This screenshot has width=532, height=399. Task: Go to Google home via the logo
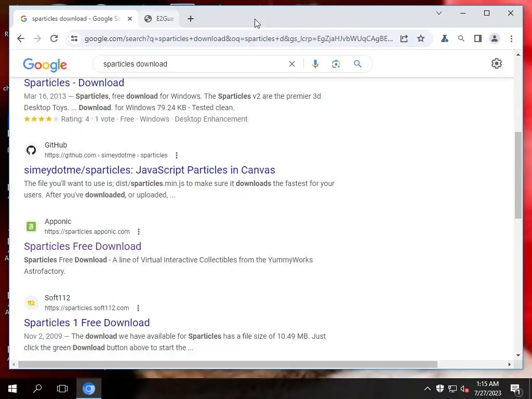(x=45, y=65)
